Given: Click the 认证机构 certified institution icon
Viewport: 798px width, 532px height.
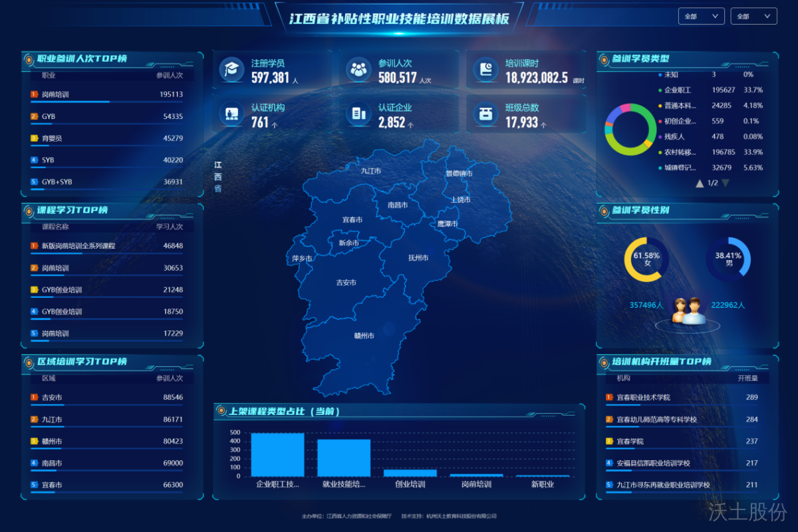Looking at the screenshot, I should point(232,114).
